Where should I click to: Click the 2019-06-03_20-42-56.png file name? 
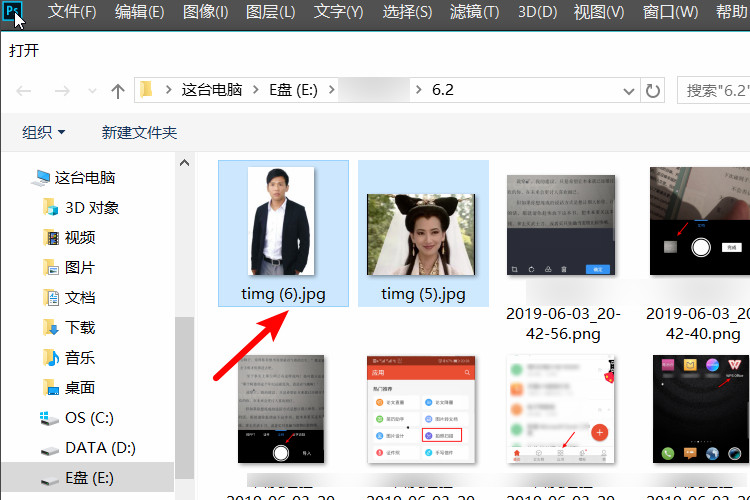563,323
